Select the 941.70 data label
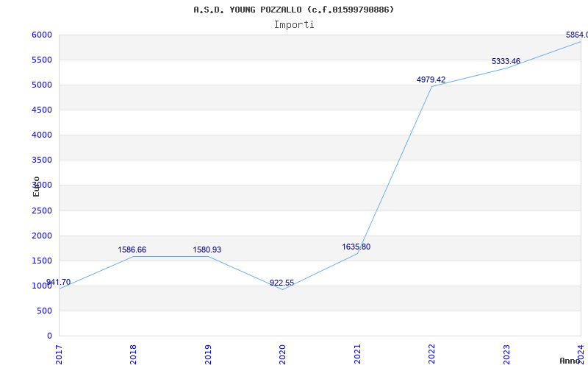 59,282
